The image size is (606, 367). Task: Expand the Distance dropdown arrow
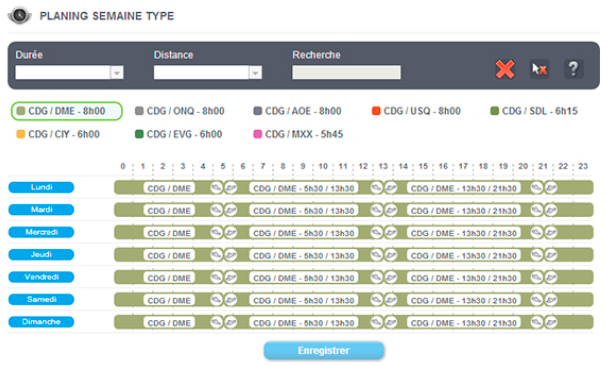(x=255, y=72)
